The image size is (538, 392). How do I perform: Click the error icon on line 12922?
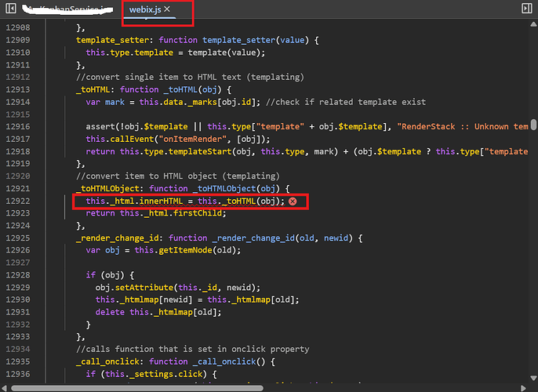(293, 201)
